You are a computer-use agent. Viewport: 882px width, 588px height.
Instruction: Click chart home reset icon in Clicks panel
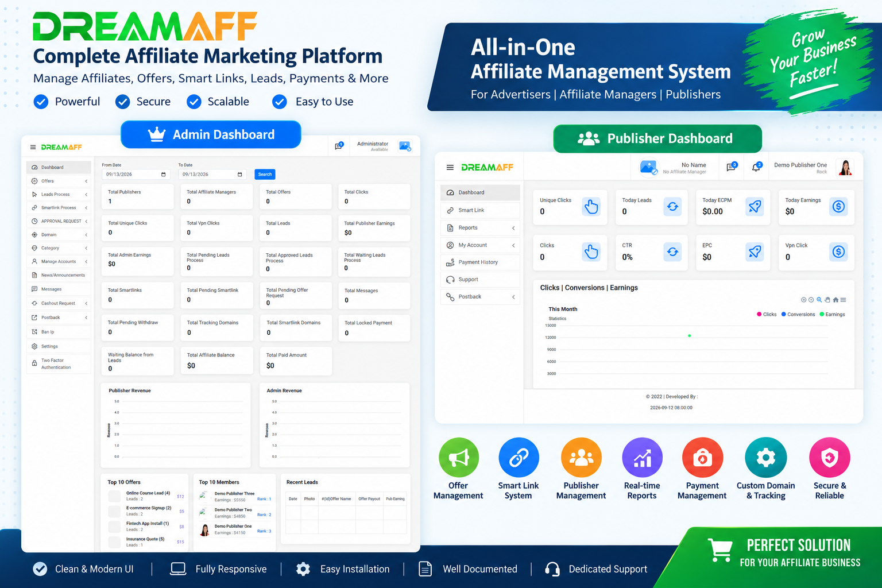[x=835, y=300]
